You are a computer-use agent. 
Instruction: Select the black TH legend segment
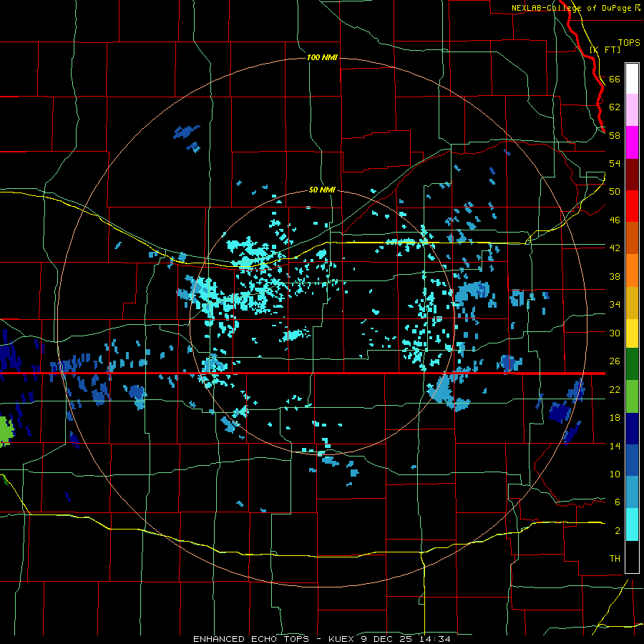tap(632, 557)
